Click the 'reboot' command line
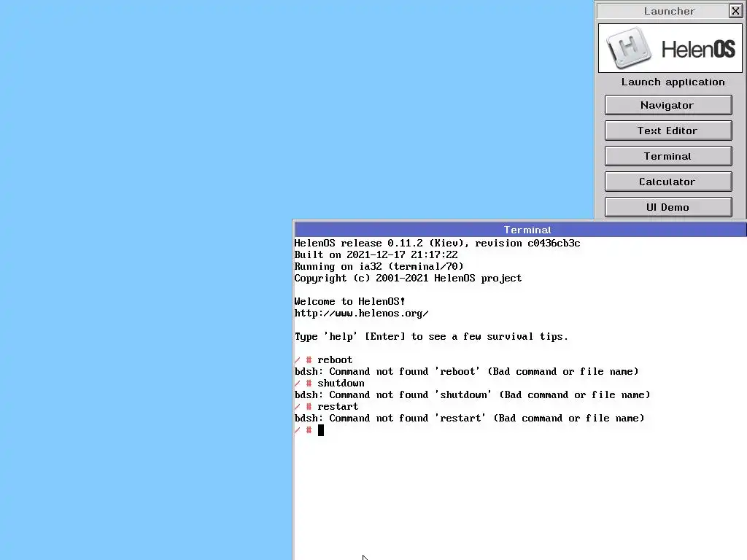Viewport: 747px width, 560px height. (x=323, y=360)
